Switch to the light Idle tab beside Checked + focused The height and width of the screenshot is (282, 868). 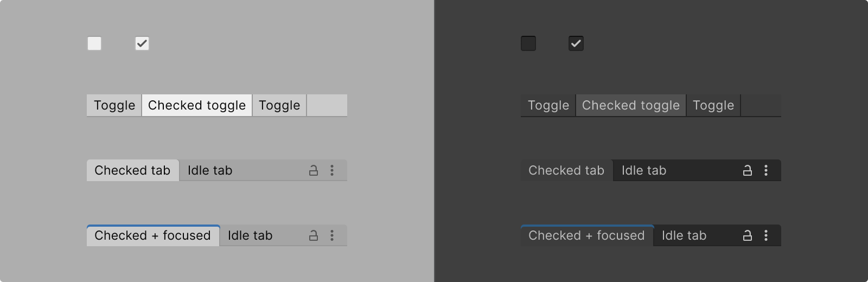250,236
